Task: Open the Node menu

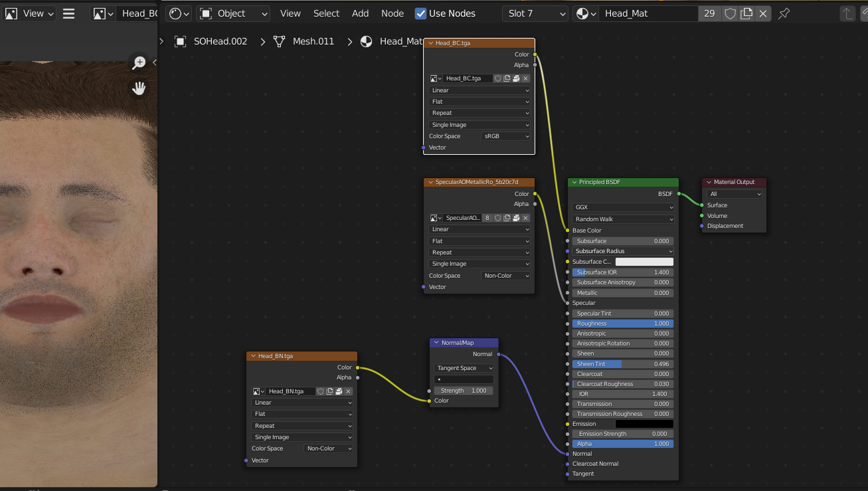Action: pyautogui.click(x=392, y=13)
